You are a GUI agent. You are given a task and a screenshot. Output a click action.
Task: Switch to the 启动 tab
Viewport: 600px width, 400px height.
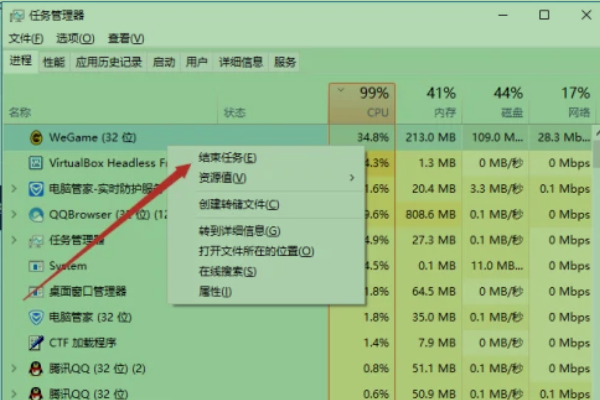tap(164, 62)
